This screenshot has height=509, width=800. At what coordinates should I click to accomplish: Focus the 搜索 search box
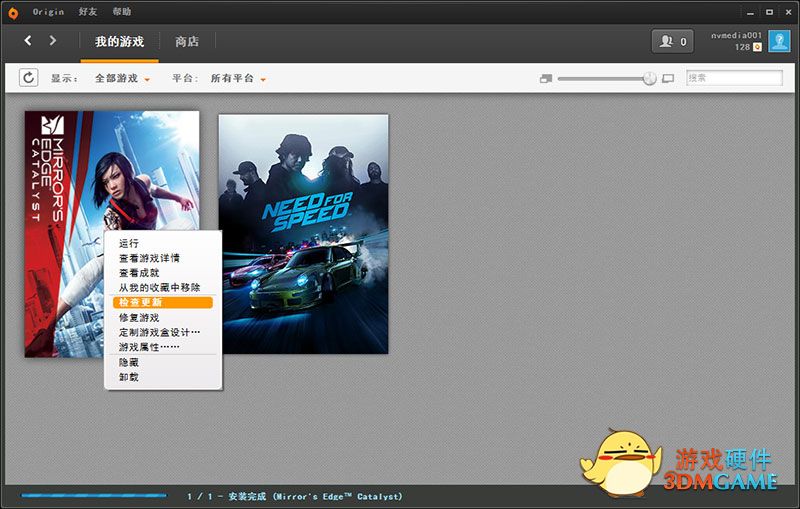click(x=734, y=78)
